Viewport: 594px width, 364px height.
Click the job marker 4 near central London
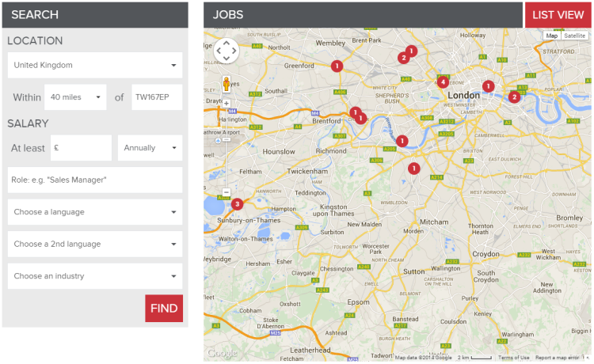443,82
